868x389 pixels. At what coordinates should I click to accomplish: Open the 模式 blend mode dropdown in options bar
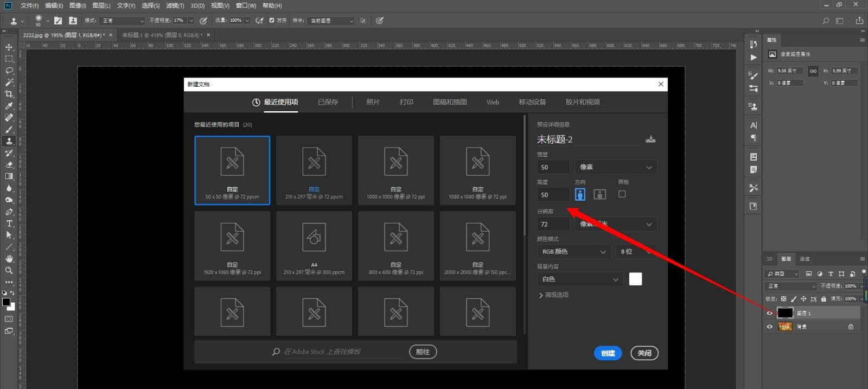click(122, 21)
